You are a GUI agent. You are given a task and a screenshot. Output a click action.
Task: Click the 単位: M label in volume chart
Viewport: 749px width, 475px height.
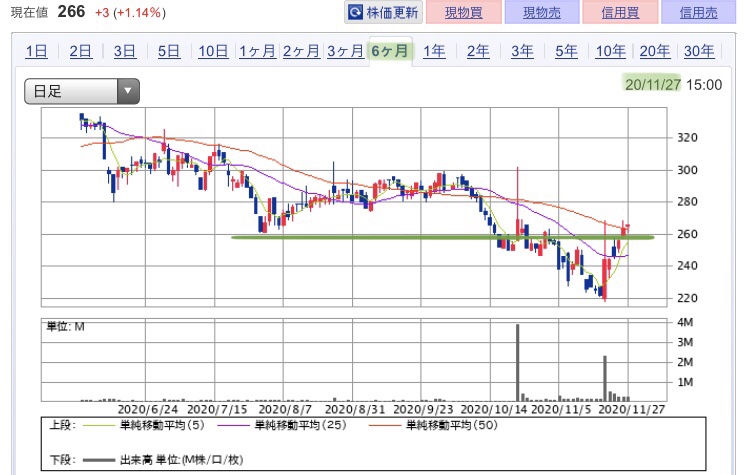[65, 327]
